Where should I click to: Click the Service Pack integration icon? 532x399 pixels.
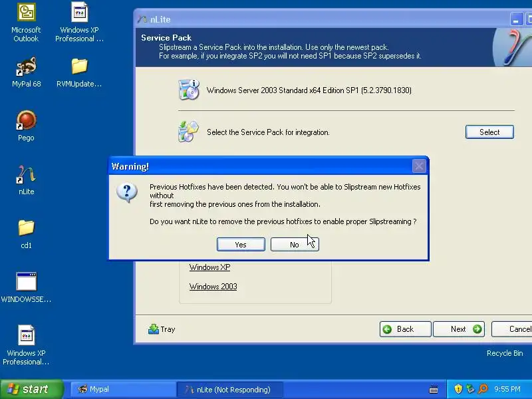click(188, 132)
